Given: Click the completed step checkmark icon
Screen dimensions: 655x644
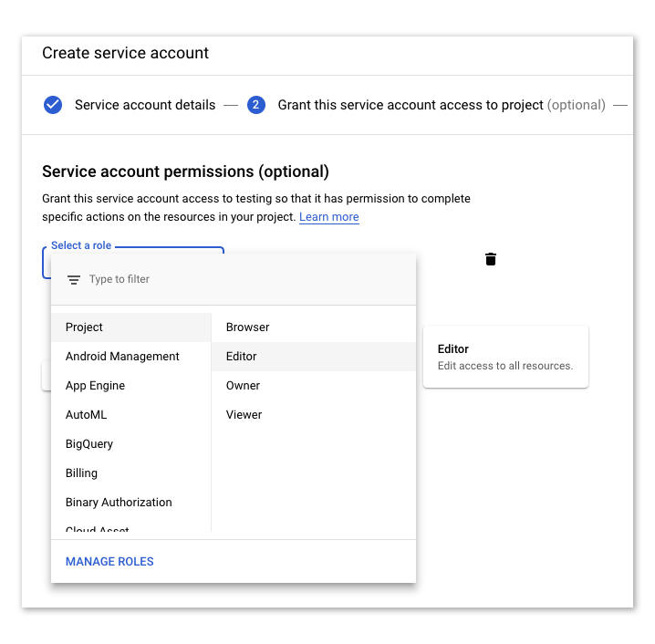Looking at the screenshot, I should click(x=53, y=105).
